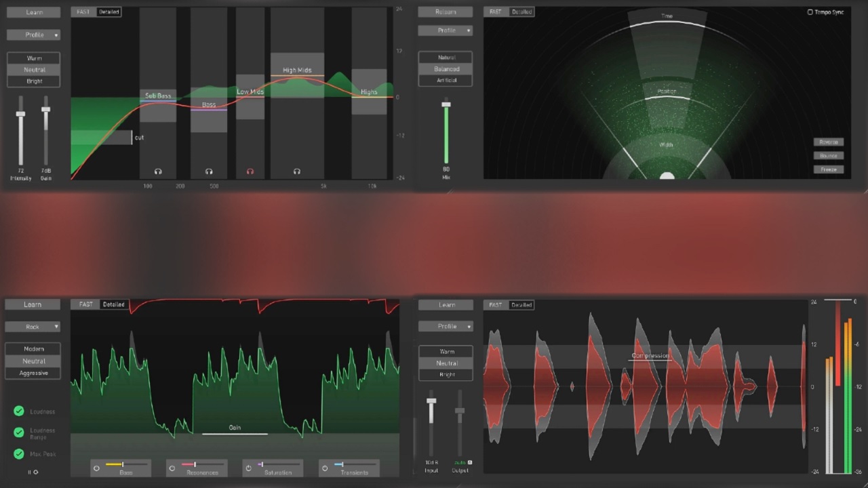Click the white source dot in reverb display
The image size is (868, 488).
pyautogui.click(x=667, y=176)
